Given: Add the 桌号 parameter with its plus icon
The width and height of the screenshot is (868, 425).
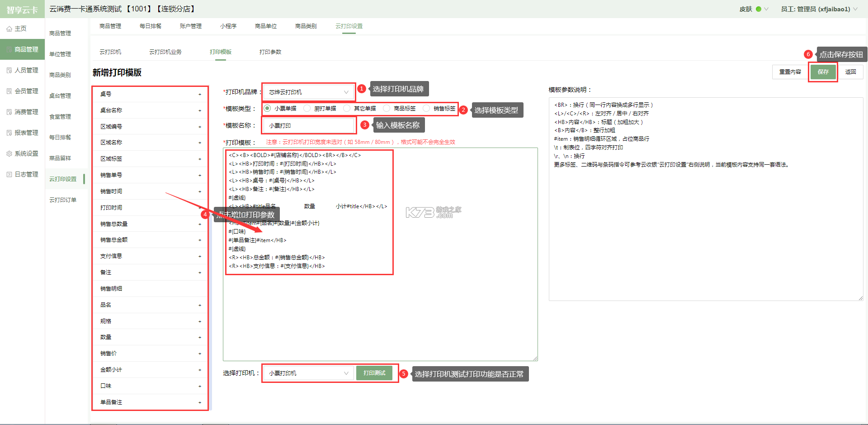Looking at the screenshot, I should coord(200,95).
